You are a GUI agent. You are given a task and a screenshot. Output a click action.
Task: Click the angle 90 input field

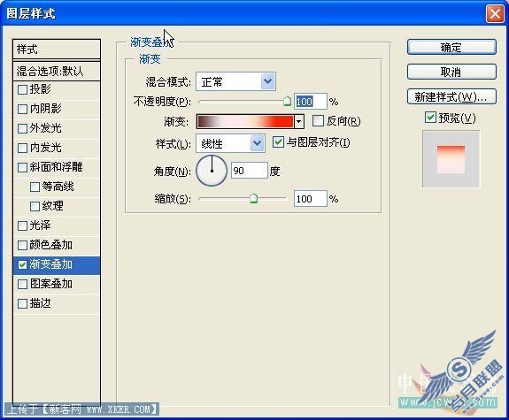point(250,171)
